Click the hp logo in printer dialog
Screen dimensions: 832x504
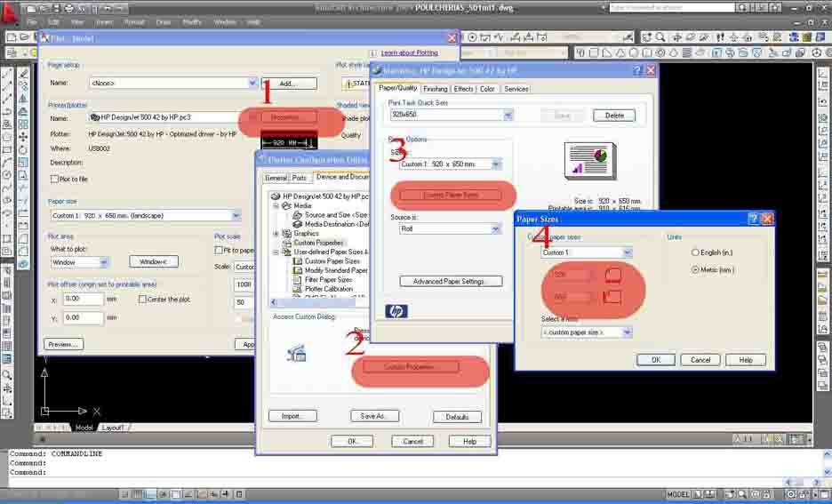[396, 311]
